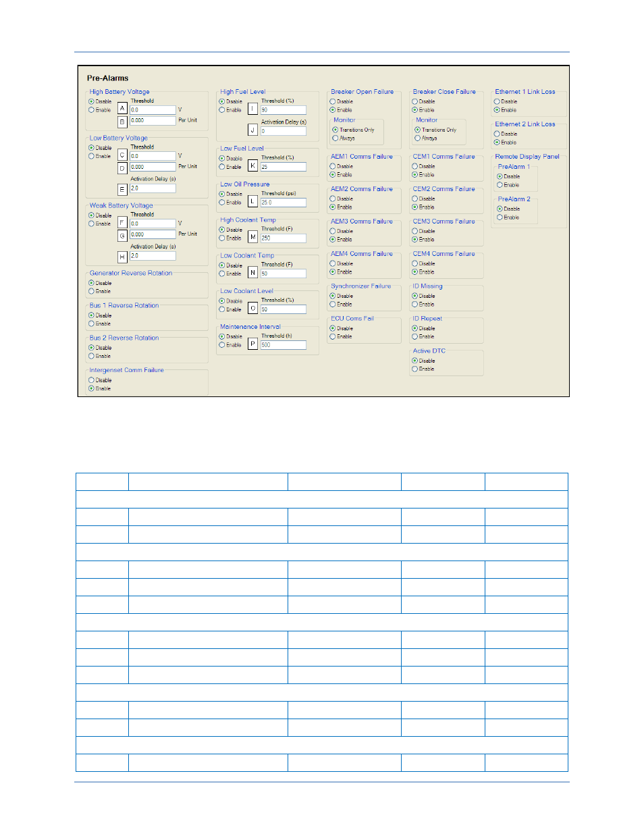Select Enable under High Coolant Temp
The width and height of the screenshot is (644, 834).
221,238
